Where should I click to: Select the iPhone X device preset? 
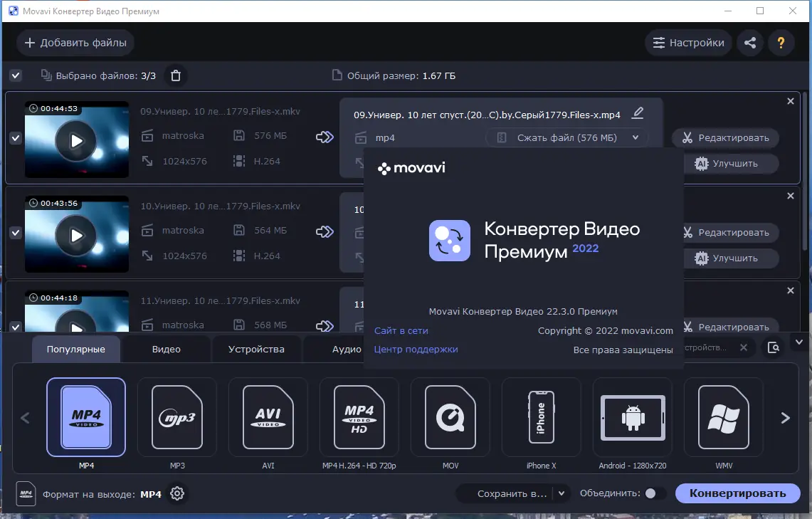pos(541,417)
